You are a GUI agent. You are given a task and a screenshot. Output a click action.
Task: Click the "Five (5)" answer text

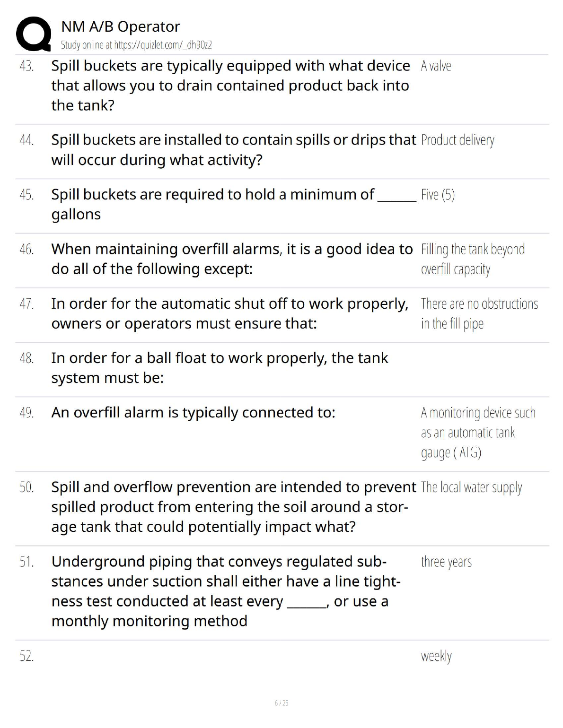coord(438,195)
